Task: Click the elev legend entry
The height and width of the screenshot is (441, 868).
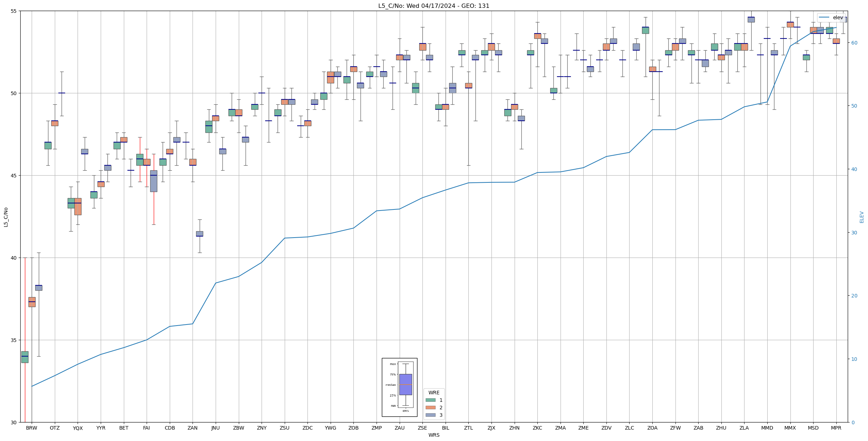Action: tap(831, 17)
